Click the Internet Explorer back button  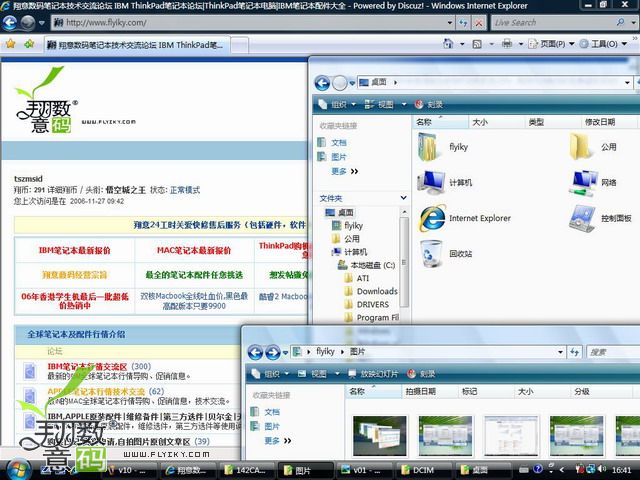tap(10, 23)
